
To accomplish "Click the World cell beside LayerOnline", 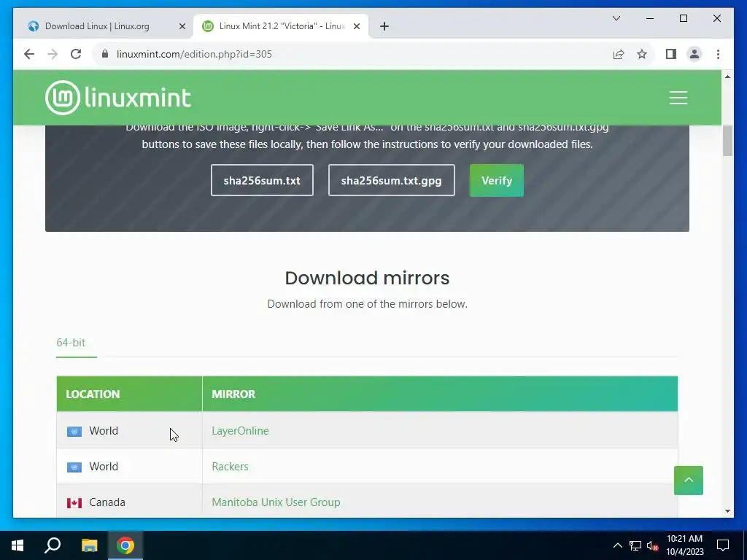I will click(129, 430).
